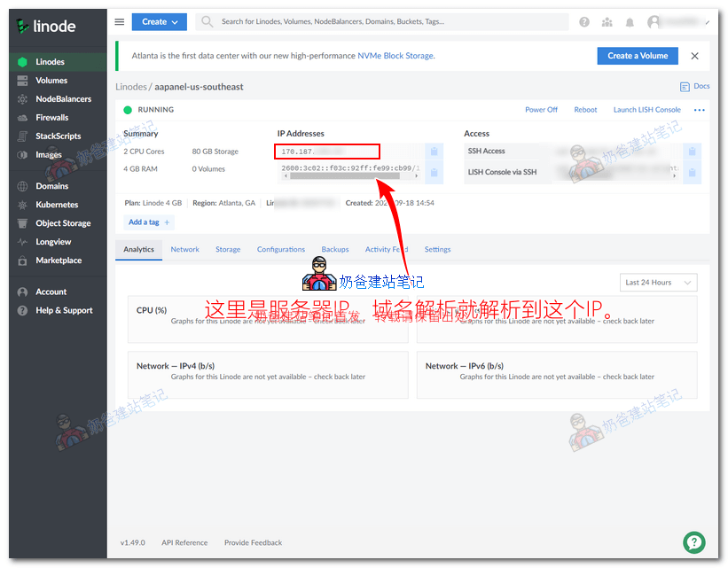Screen dimensions: 728x568
Task: Expand the Create dropdown button
Action: point(159,21)
